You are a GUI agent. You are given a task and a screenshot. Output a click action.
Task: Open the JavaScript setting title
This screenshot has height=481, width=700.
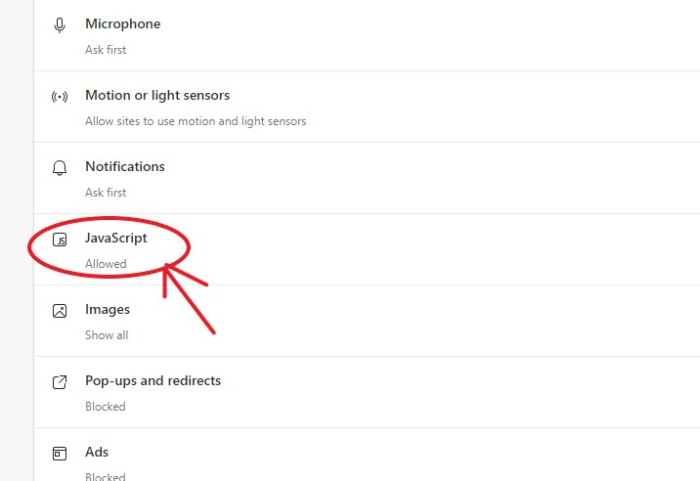tap(116, 238)
